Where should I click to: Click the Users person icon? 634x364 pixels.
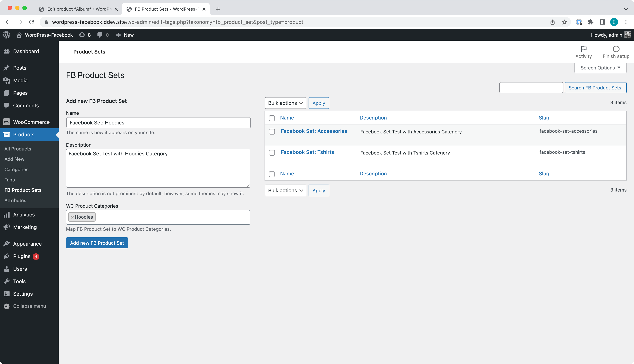pos(7,269)
